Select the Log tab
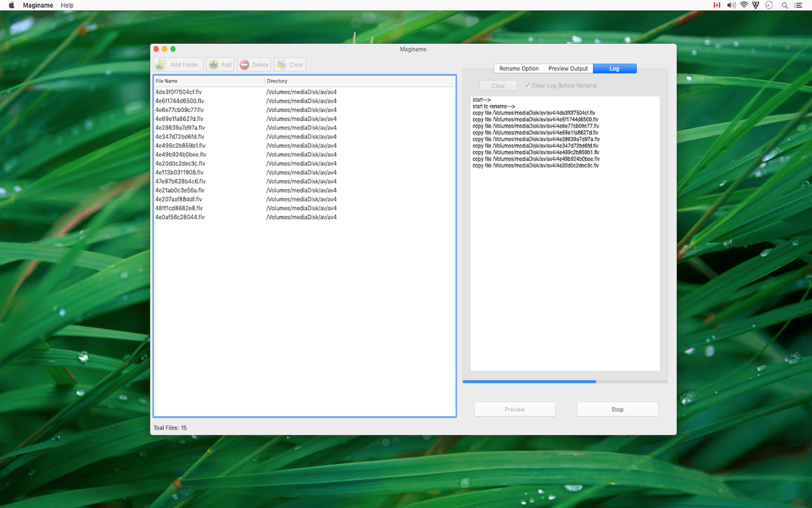The height and width of the screenshot is (508, 812). pyautogui.click(x=614, y=68)
